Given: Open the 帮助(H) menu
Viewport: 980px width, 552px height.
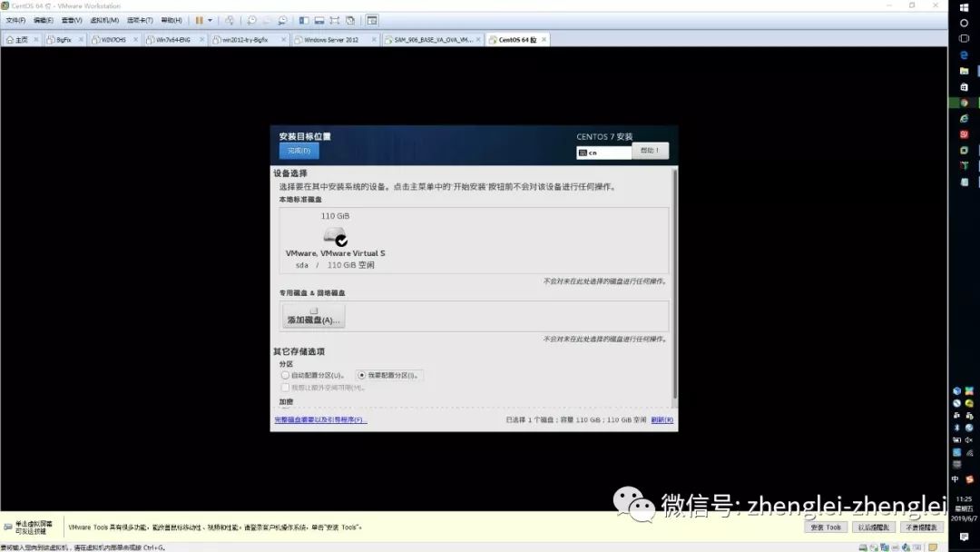Looking at the screenshot, I should [x=171, y=21].
